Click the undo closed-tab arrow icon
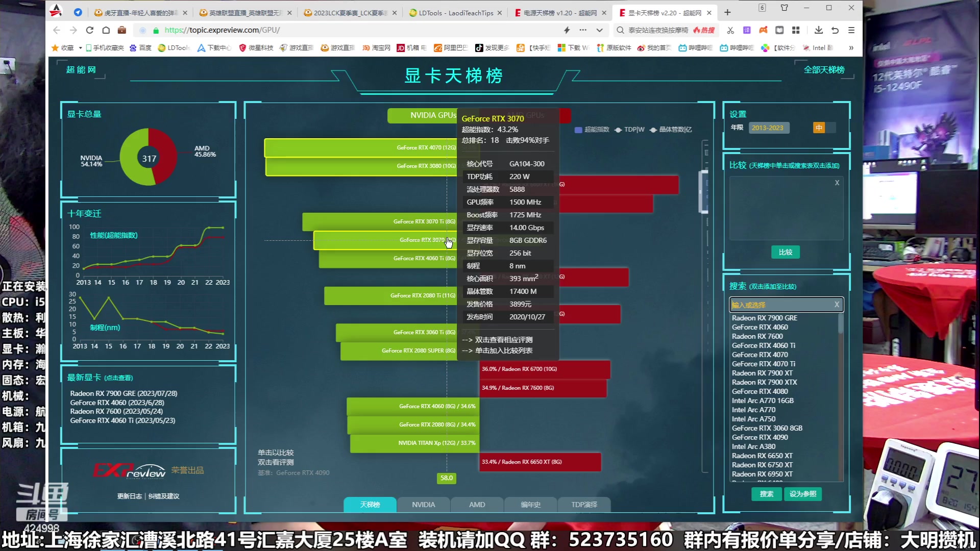 click(835, 30)
